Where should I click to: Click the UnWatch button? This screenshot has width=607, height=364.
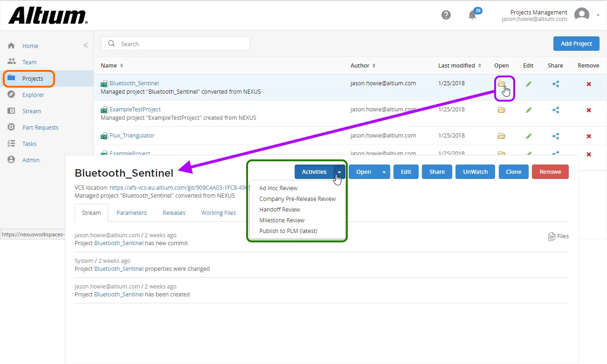pos(476,172)
